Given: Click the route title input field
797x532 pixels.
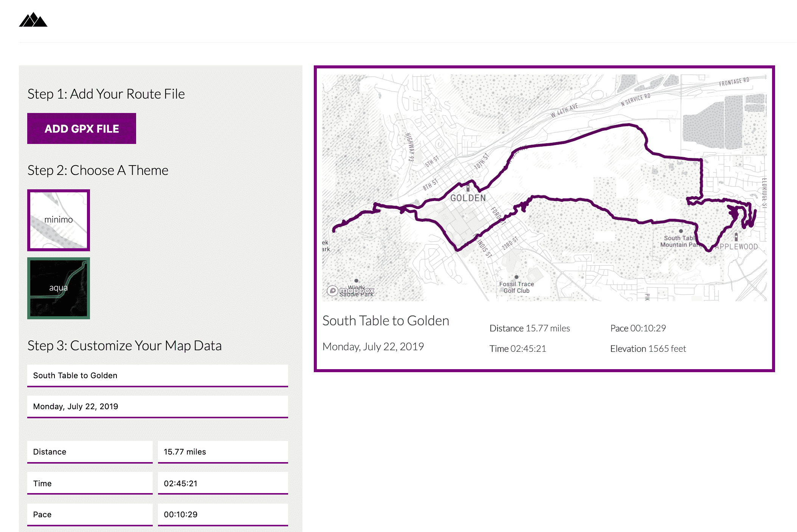Looking at the screenshot, I should click(157, 375).
